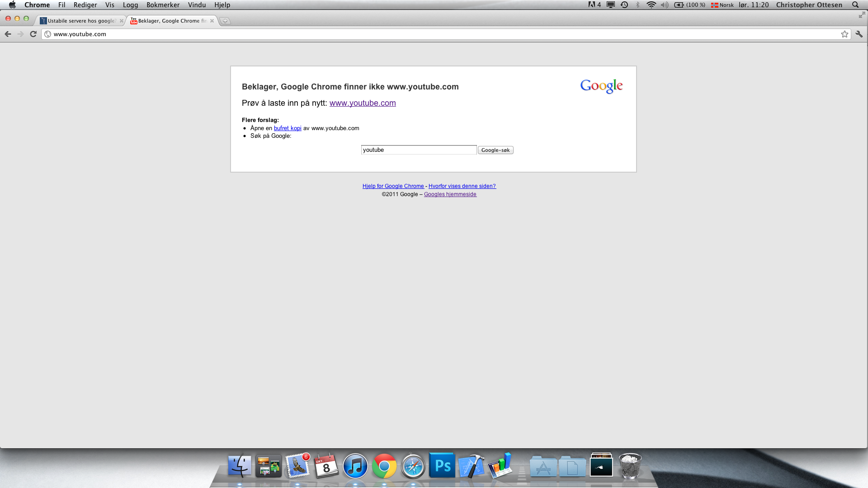Open a new tab with plus button
The width and height of the screenshot is (868, 488).
tap(225, 21)
